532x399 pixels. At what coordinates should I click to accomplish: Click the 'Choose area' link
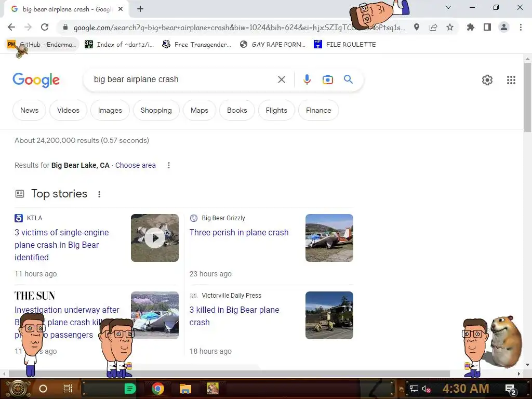coord(136,165)
